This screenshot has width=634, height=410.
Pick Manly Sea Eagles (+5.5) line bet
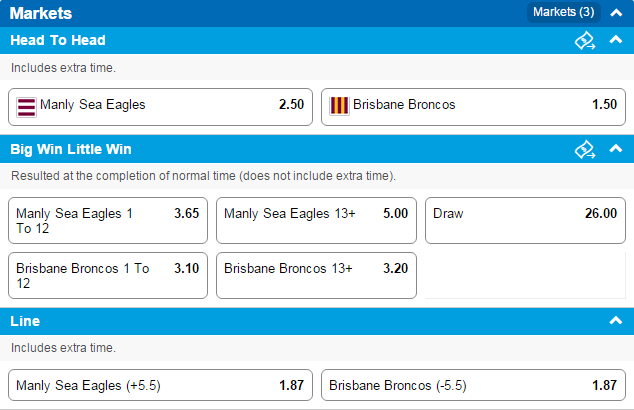(x=161, y=385)
